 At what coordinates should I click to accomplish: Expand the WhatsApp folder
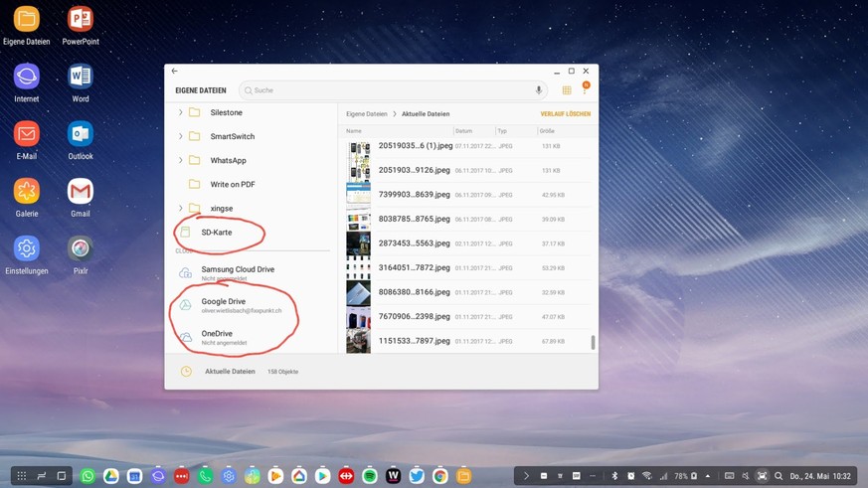pyautogui.click(x=180, y=160)
